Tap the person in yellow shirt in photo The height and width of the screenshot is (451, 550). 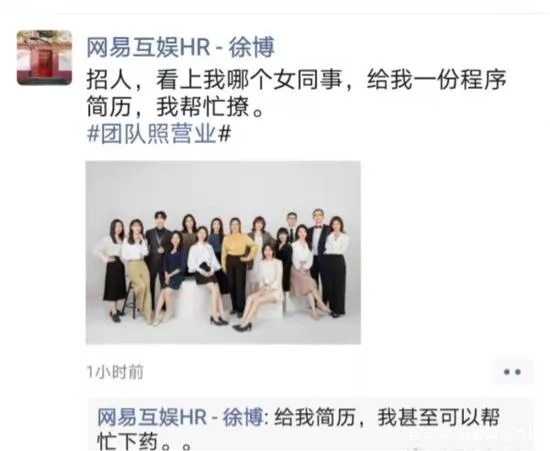[x=237, y=267]
